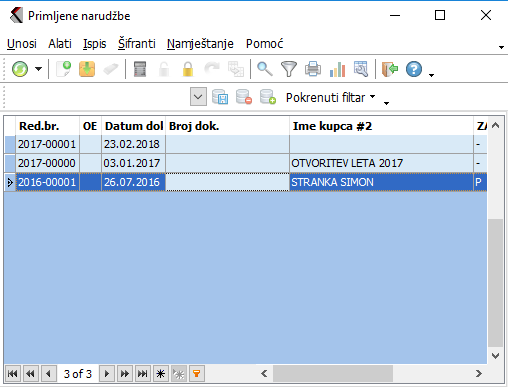Click the funnel filter icon

pyautogui.click(x=289, y=69)
